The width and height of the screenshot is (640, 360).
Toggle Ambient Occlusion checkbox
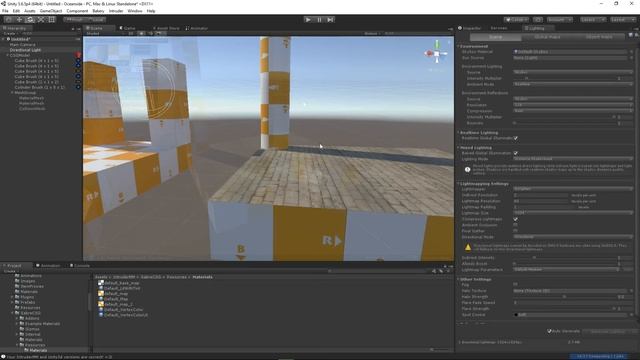pos(516,225)
